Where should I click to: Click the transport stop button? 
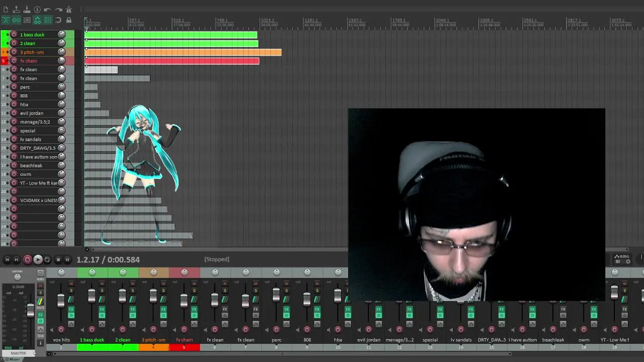tap(58, 260)
